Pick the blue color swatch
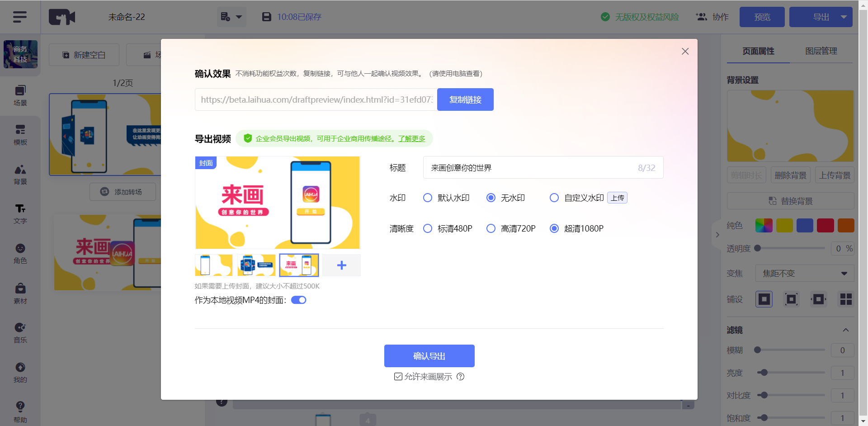The image size is (868, 426). tap(805, 225)
